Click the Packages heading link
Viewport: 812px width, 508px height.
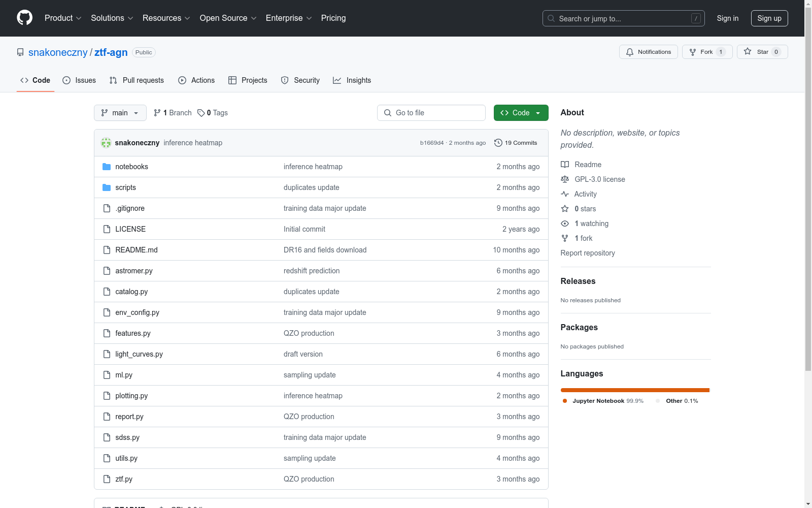click(x=579, y=327)
